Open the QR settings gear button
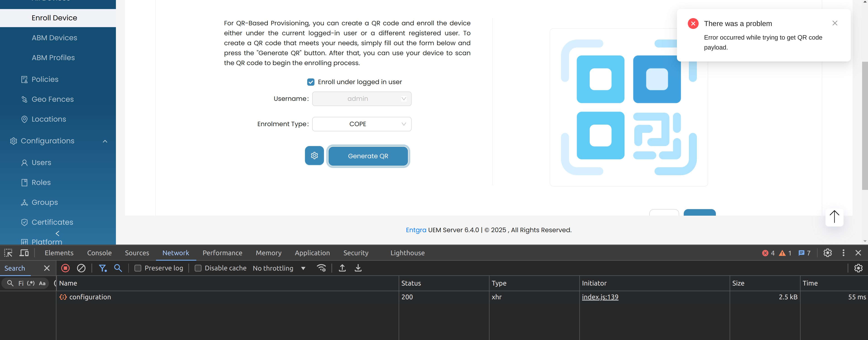 click(314, 156)
